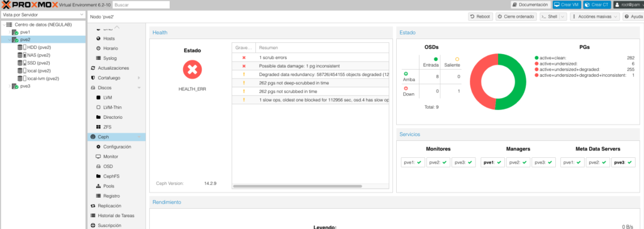
Task: Click the ZFS grid icon
Action: pos(99,127)
